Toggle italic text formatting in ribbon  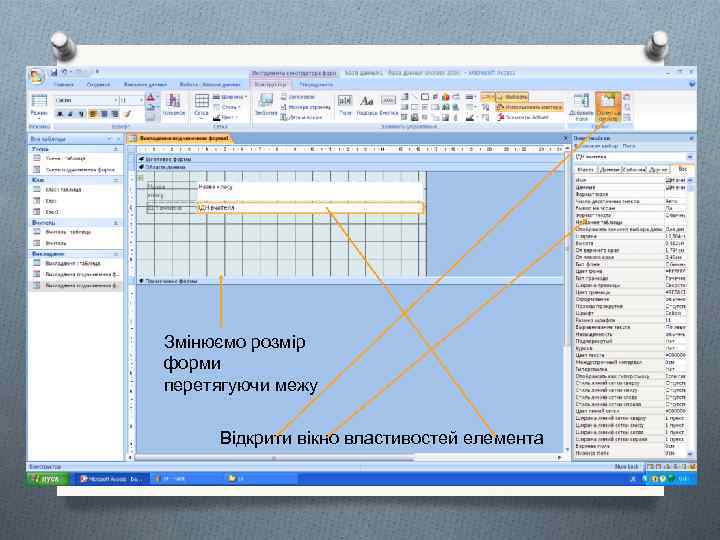[70, 114]
